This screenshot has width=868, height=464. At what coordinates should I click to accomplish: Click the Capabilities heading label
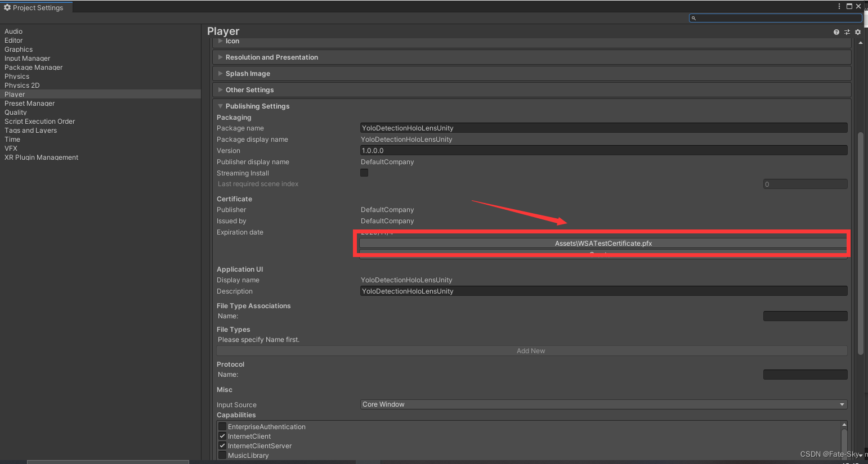pos(236,415)
